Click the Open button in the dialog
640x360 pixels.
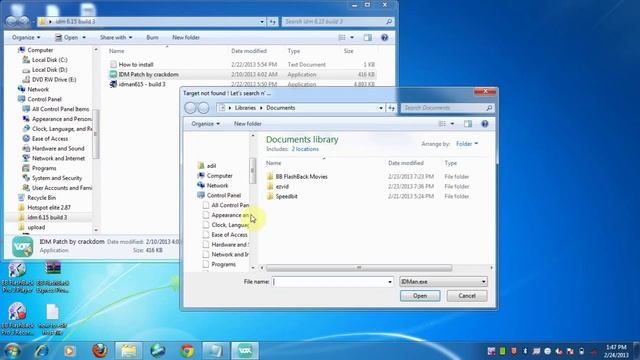pos(420,296)
